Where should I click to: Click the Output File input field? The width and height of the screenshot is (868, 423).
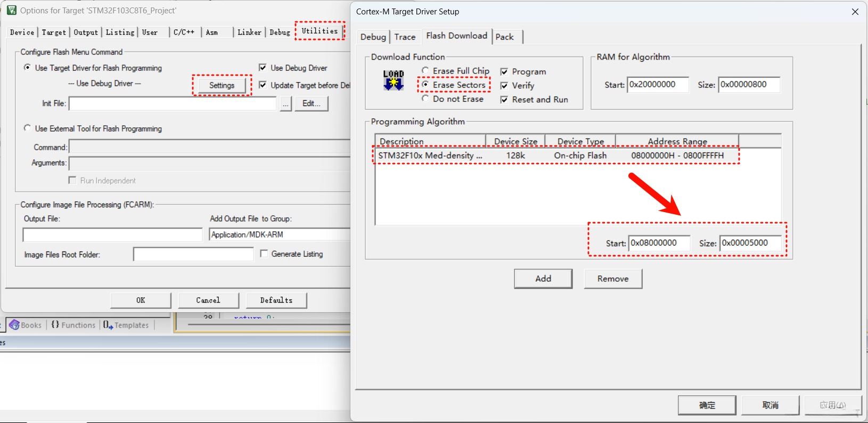112,234
